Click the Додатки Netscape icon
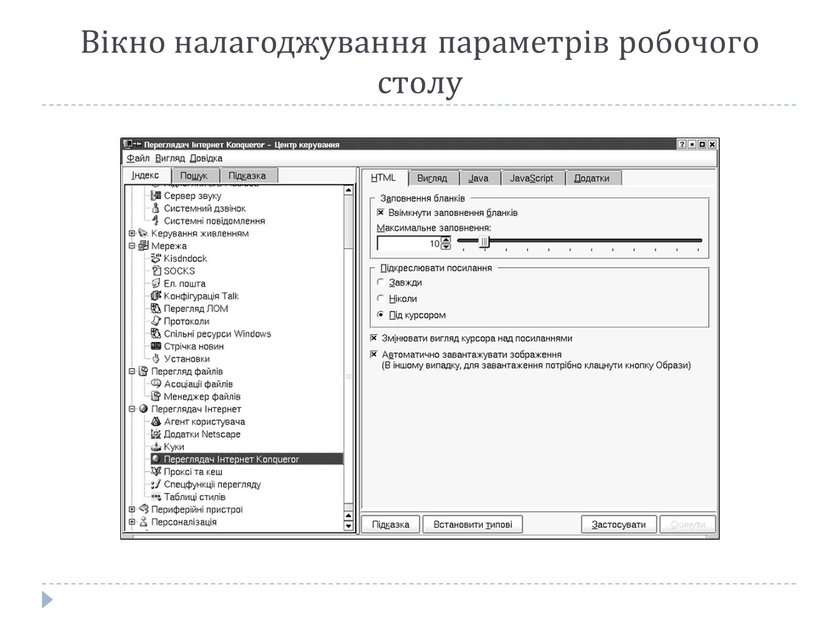840x630 pixels. click(x=155, y=434)
